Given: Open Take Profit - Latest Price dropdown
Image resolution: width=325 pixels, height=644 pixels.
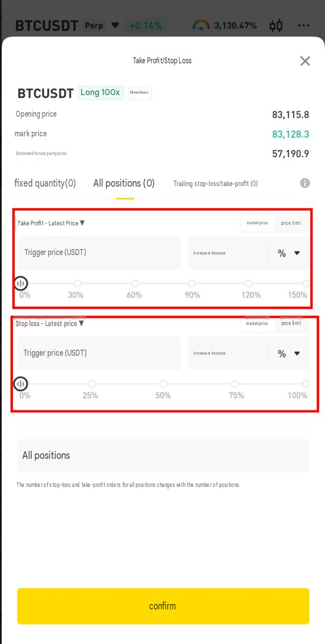Looking at the screenshot, I should (x=51, y=223).
